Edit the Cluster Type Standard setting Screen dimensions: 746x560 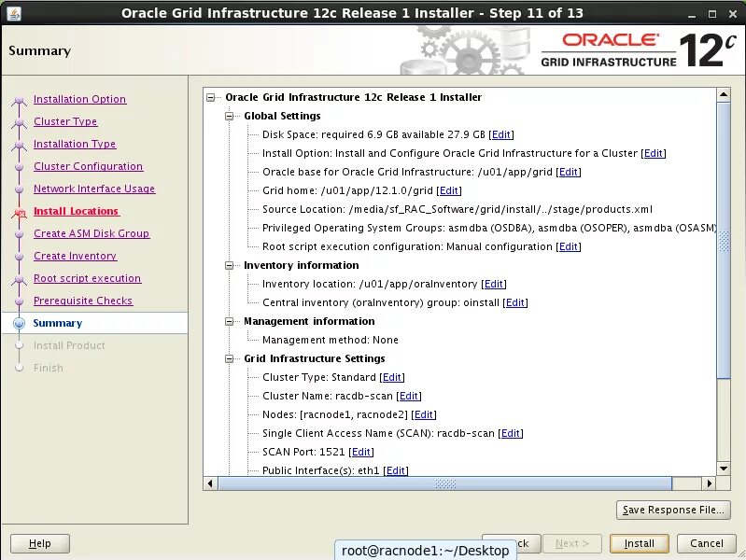coord(391,377)
